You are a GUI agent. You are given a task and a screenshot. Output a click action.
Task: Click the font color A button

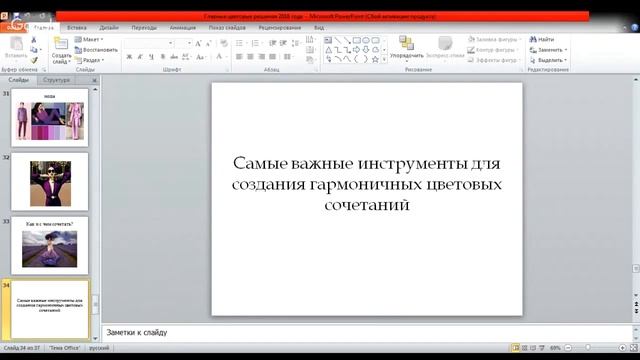[219, 57]
